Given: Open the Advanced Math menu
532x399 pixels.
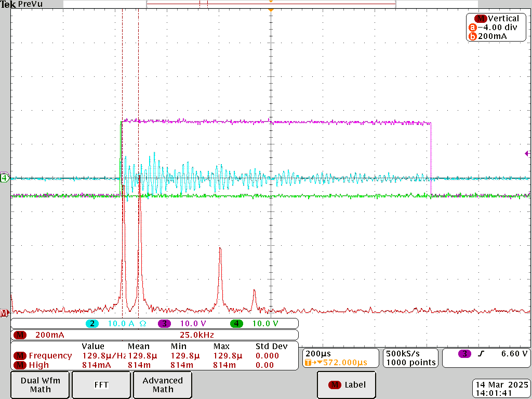Looking at the screenshot, I should [x=163, y=385].
